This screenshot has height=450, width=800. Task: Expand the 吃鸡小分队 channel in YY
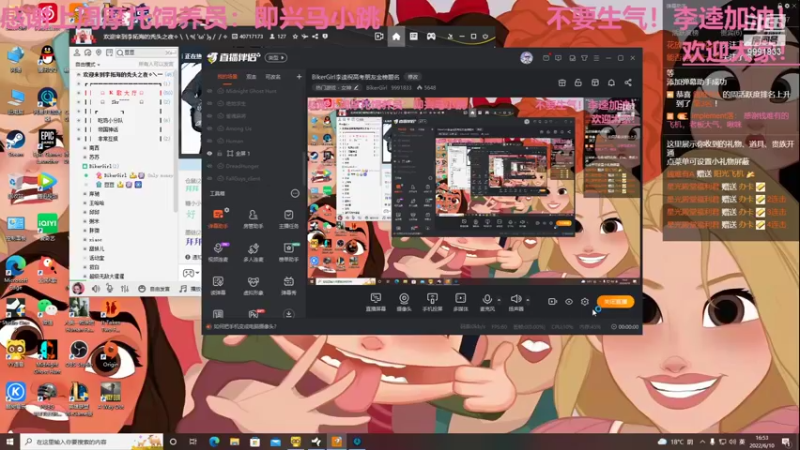click(x=79, y=120)
